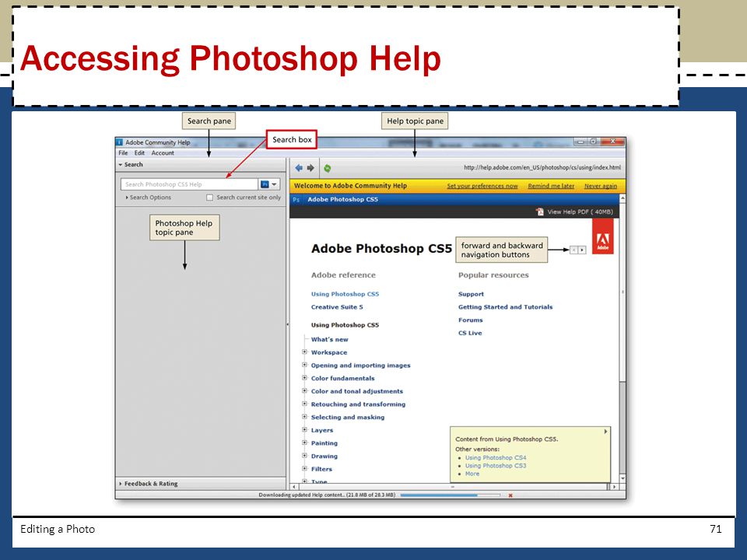Click the horizontal scrollbar left arrow
Image resolution: width=747 pixels, height=560 pixels.
(294, 487)
